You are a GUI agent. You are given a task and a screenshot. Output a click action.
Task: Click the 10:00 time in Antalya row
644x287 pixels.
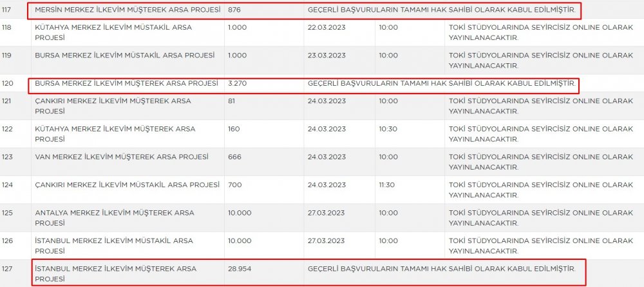pyautogui.click(x=388, y=213)
